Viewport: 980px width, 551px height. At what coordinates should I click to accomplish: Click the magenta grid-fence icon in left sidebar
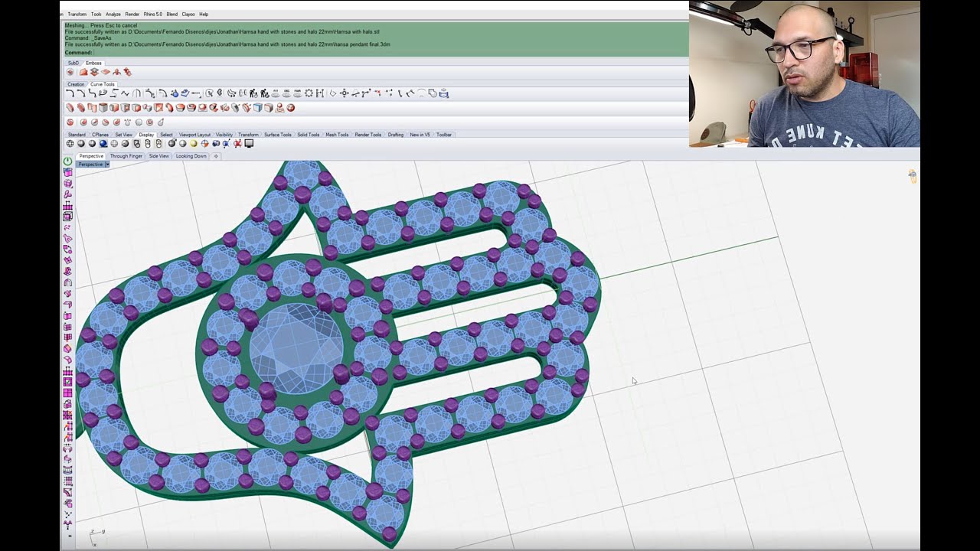point(67,205)
